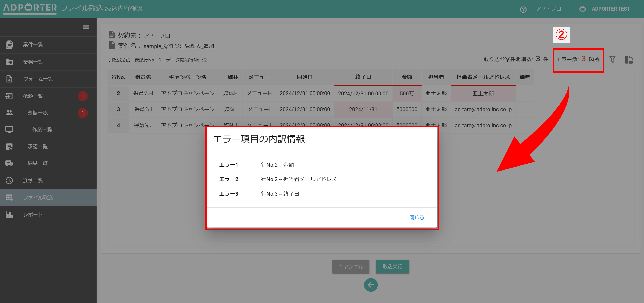Click the red badge on 割振一覧

click(x=83, y=113)
